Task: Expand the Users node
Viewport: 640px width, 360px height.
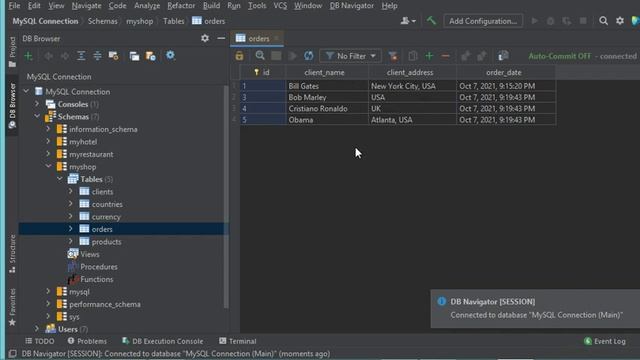Action: [37, 329]
